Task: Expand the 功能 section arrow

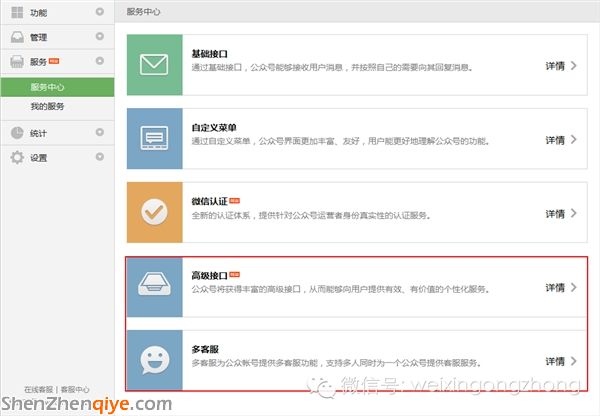Action: (x=99, y=12)
